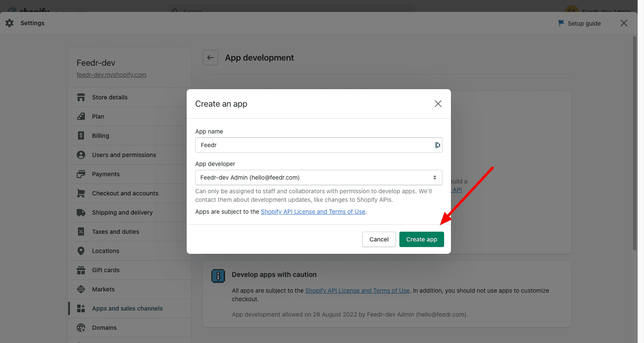Click the Store details shop icon
This screenshot has width=644, height=343.
[81, 97]
